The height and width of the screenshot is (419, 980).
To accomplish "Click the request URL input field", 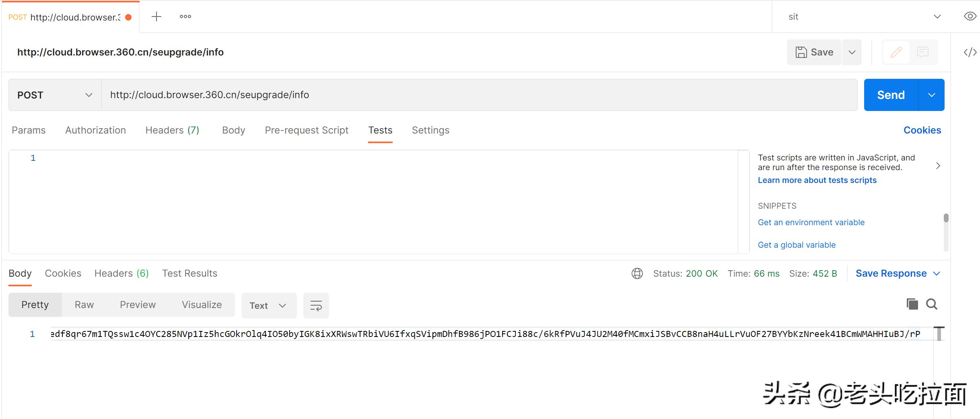I will click(479, 95).
